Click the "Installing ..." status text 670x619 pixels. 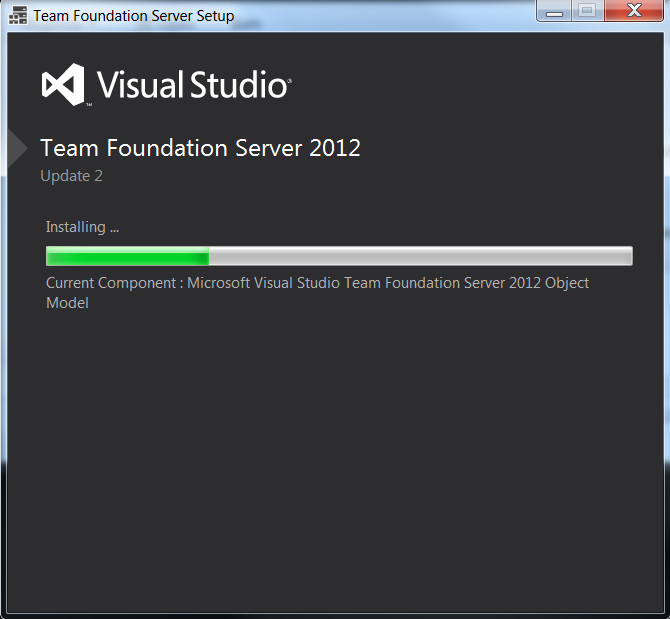(x=82, y=227)
